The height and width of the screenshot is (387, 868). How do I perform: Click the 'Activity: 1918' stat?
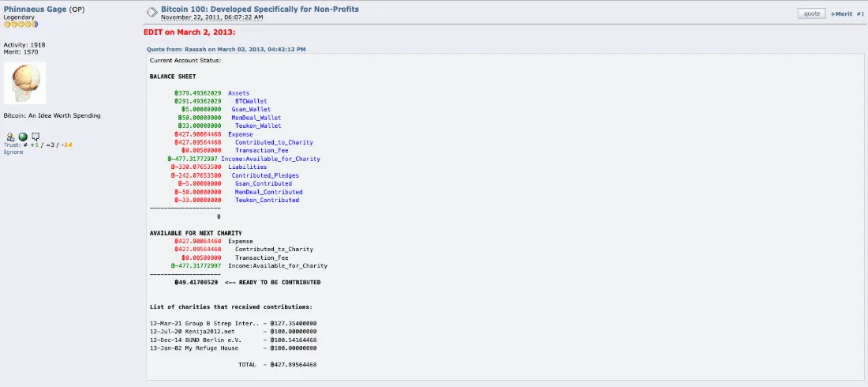point(24,44)
